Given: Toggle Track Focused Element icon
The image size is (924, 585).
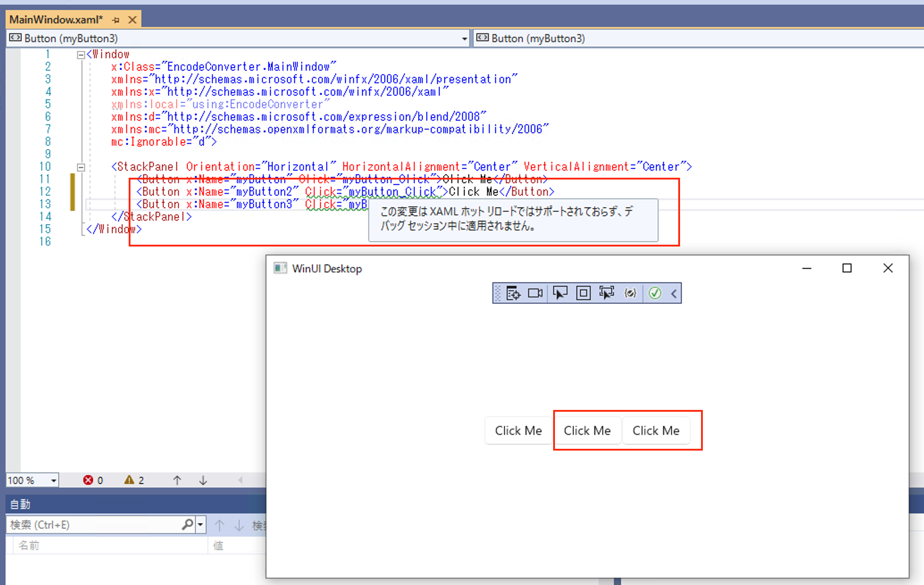Looking at the screenshot, I should coord(606,293).
